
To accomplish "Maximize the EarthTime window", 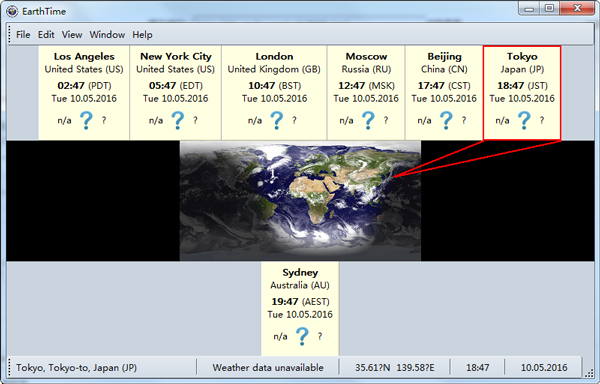I will pyautogui.click(x=549, y=8).
